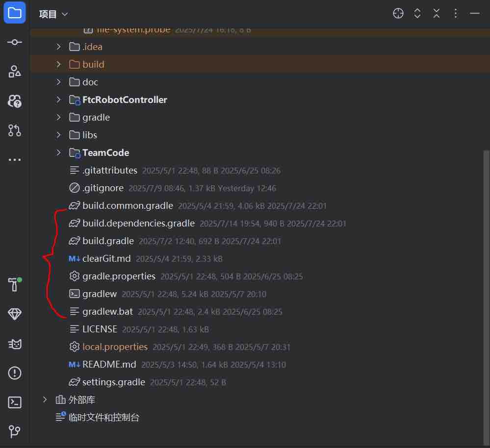Open the options kebab menu
The height and width of the screenshot is (448, 490).
click(455, 14)
